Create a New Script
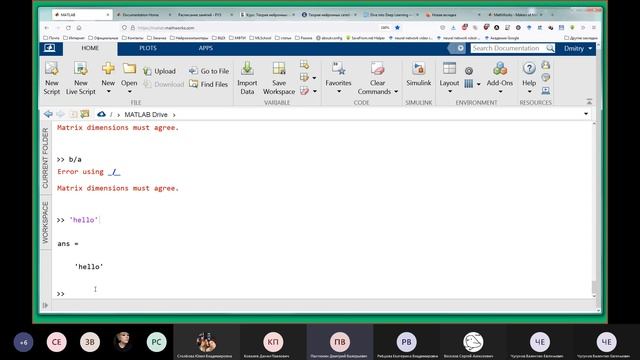This screenshot has height=360, width=640. click(x=52, y=78)
